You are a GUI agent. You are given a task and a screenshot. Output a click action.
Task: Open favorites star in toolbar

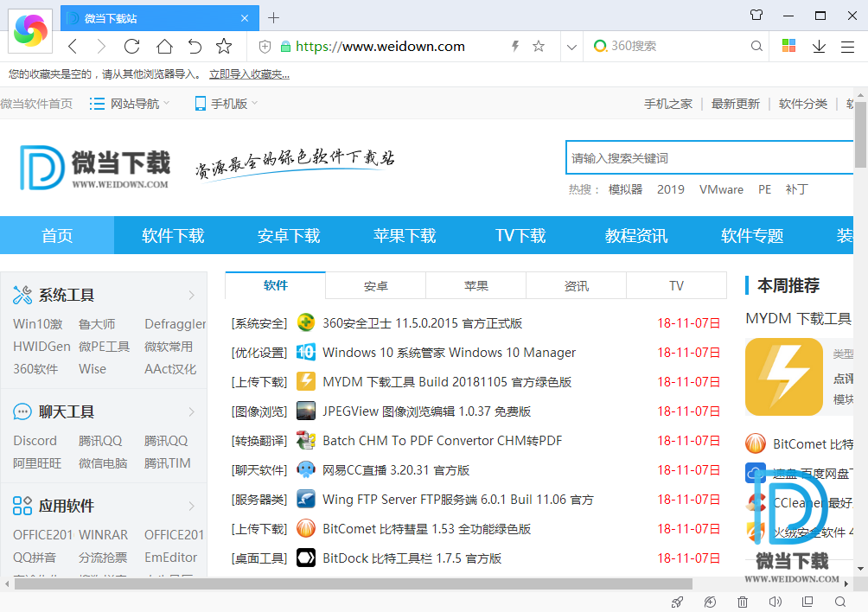point(224,46)
